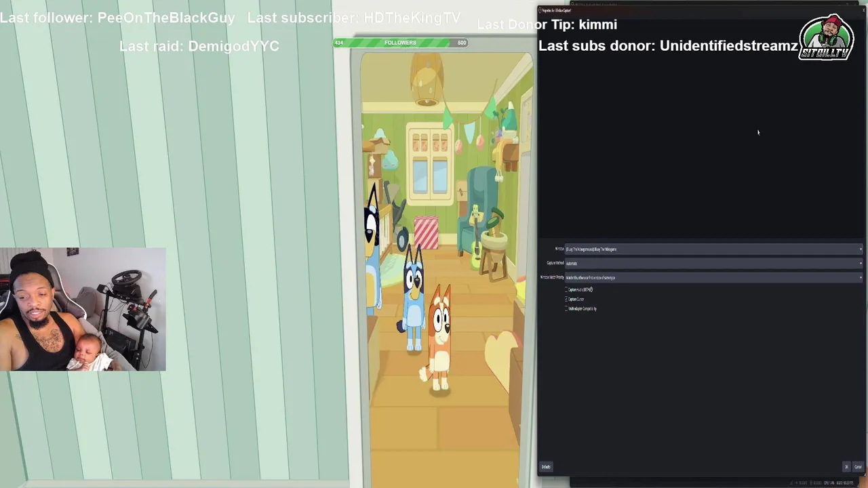Click the Cancel button

point(858,467)
